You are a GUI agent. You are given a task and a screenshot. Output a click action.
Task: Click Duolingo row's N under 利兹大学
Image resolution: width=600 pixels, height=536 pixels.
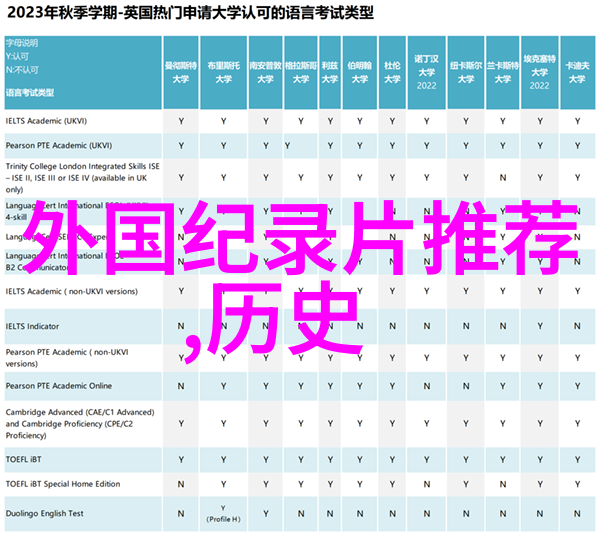330,514
